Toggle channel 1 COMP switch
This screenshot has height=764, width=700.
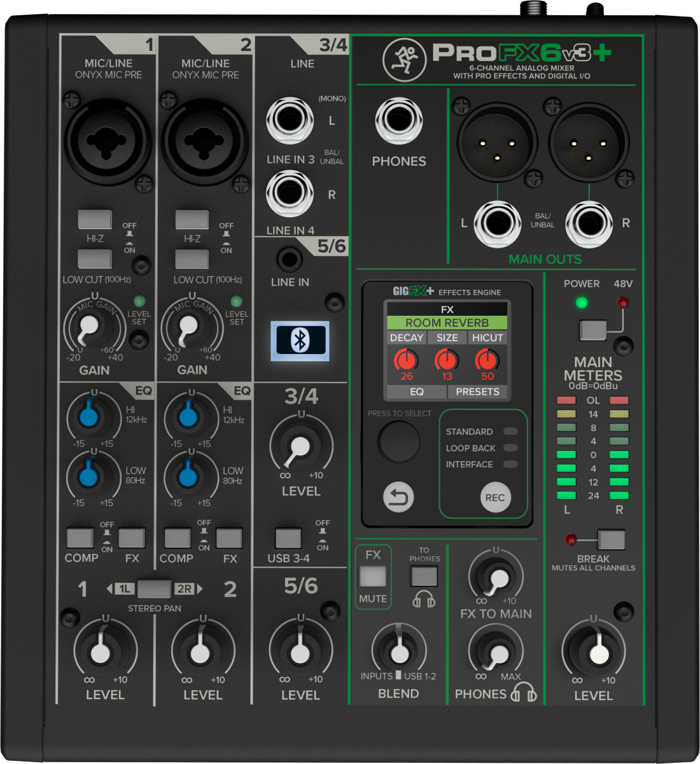pos(80,538)
